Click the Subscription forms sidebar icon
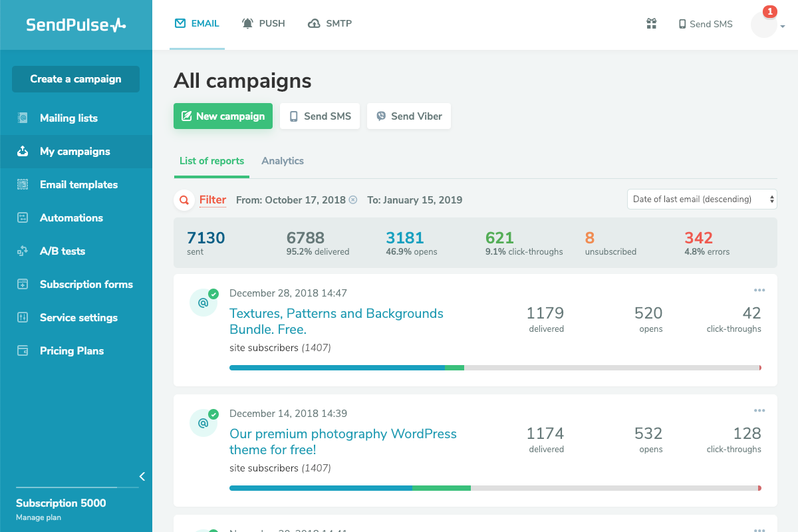Viewport: 798px width, 532px height. (x=23, y=285)
